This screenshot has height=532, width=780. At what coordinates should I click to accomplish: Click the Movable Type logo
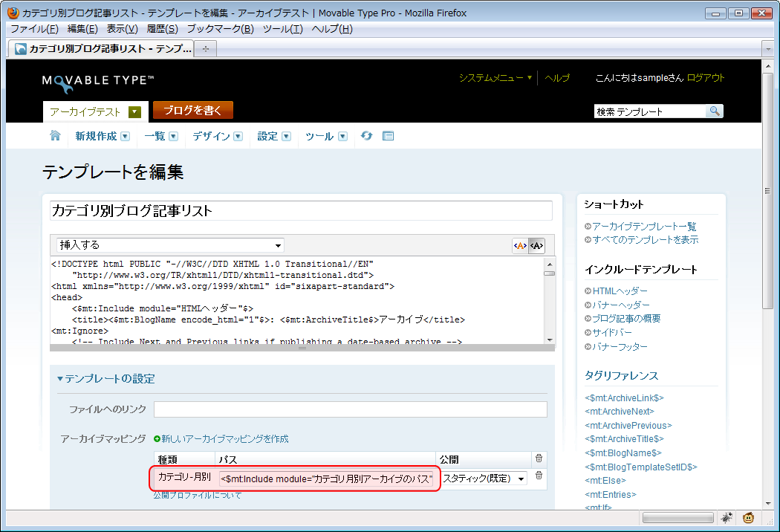pyautogui.click(x=98, y=82)
